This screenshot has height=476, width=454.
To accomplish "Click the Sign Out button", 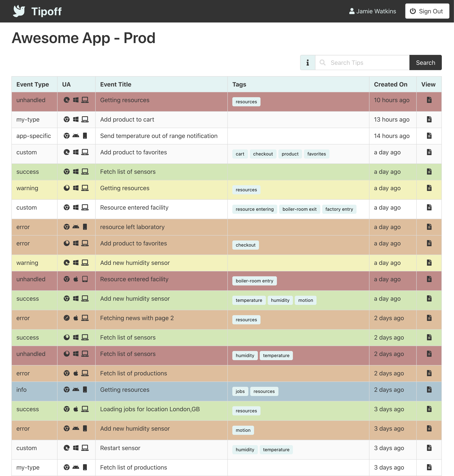I will coord(427,11).
